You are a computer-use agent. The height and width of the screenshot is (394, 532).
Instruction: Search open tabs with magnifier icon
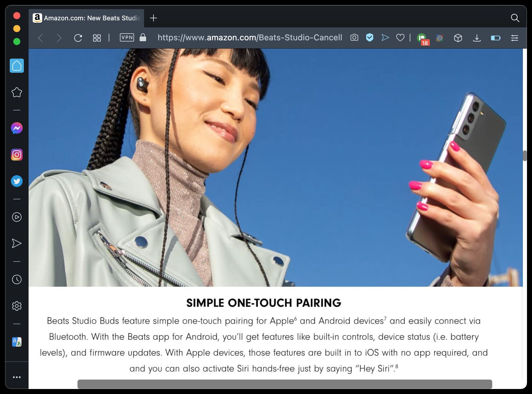[515, 18]
